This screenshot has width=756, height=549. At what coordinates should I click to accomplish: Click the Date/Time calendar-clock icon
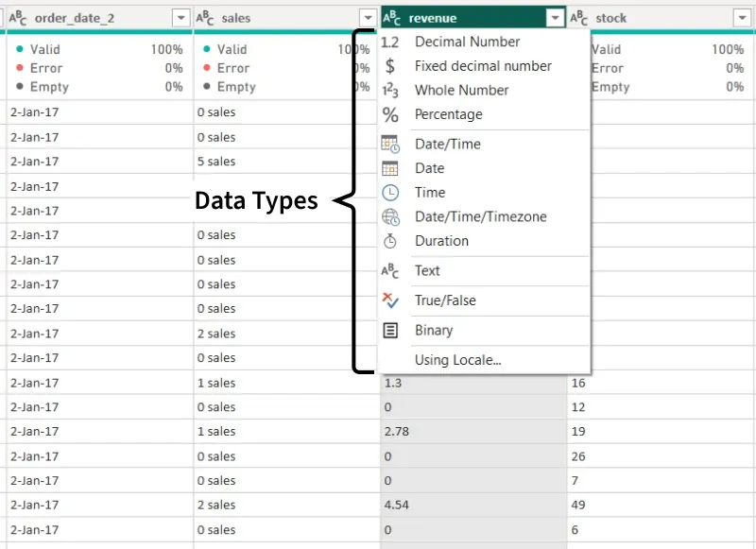pyautogui.click(x=390, y=144)
